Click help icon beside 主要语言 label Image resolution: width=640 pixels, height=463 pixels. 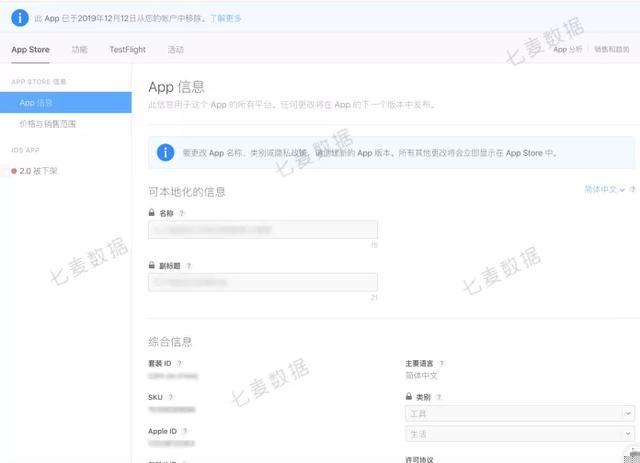pos(441,363)
